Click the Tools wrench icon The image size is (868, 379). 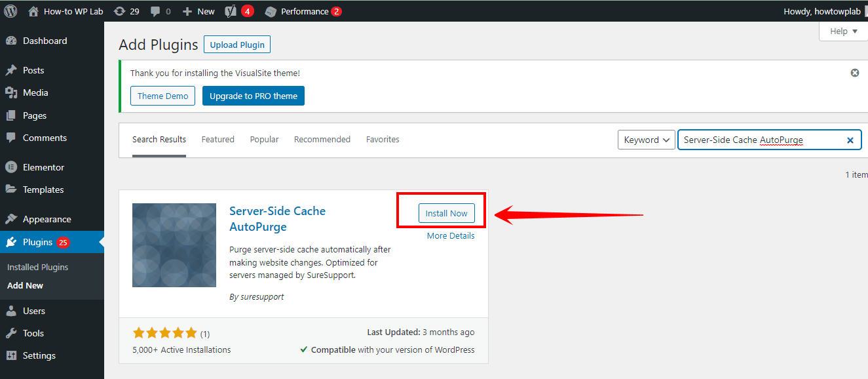tap(11, 333)
